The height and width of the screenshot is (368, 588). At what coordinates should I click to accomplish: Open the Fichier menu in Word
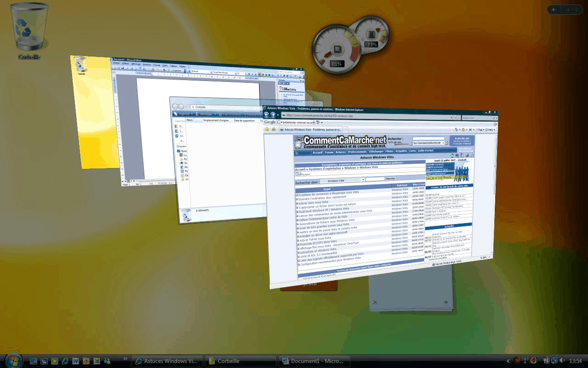point(116,63)
